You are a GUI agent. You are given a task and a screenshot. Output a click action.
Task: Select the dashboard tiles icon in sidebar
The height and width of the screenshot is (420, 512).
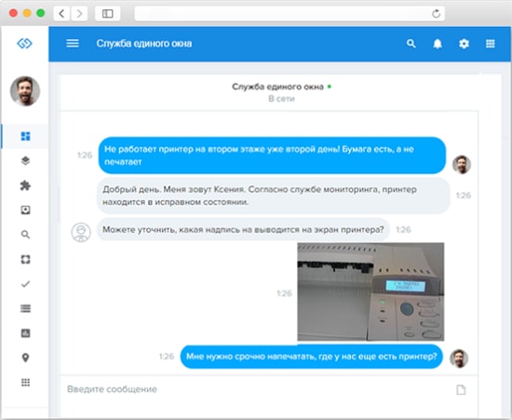(x=25, y=136)
